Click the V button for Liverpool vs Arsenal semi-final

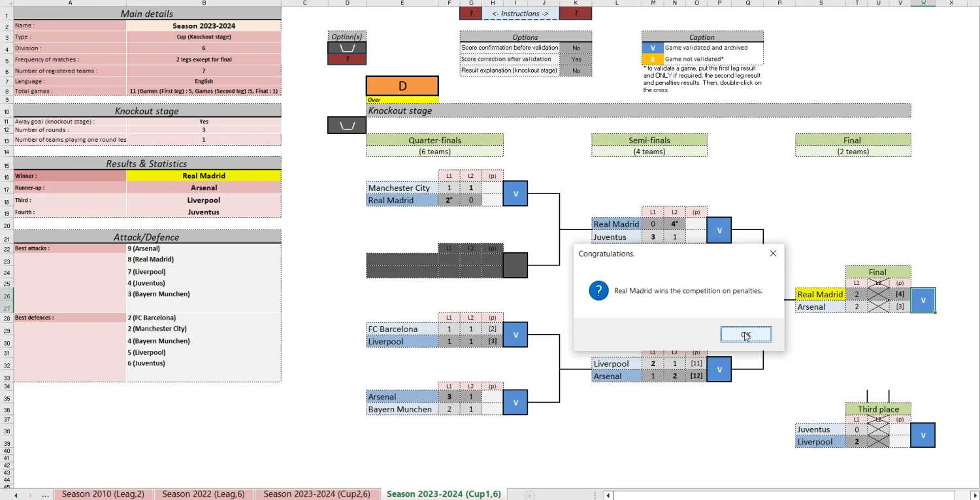click(x=719, y=369)
